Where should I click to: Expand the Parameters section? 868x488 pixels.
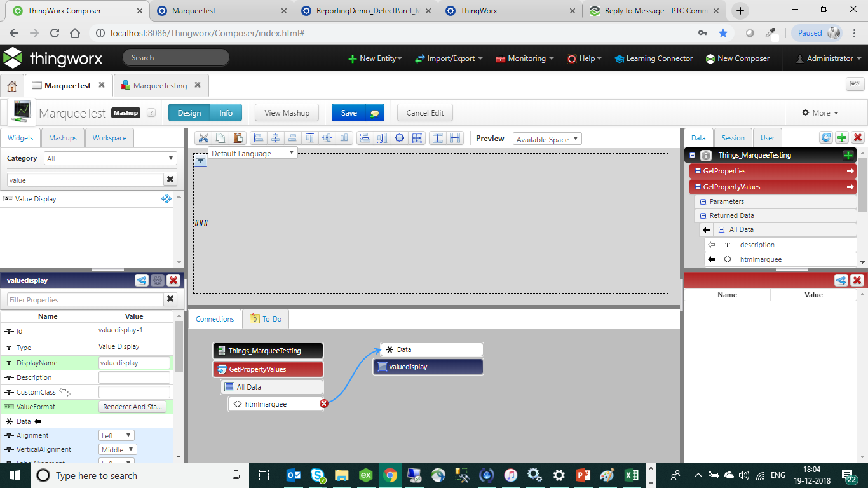point(703,201)
